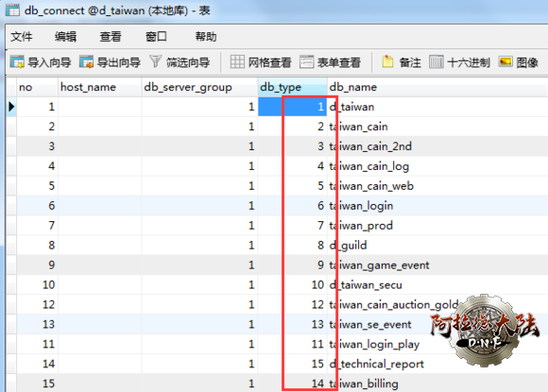Switch to Grid View (网格查看) icon

point(237,61)
